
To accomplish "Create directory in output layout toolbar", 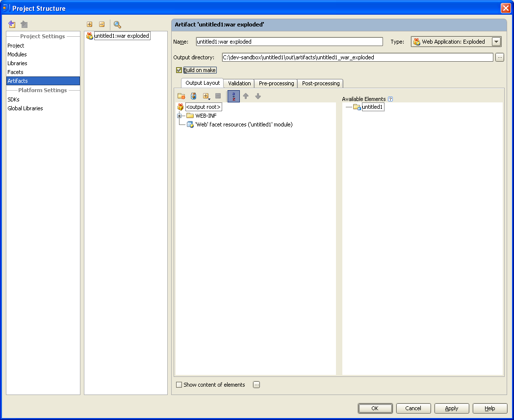I will click(181, 96).
